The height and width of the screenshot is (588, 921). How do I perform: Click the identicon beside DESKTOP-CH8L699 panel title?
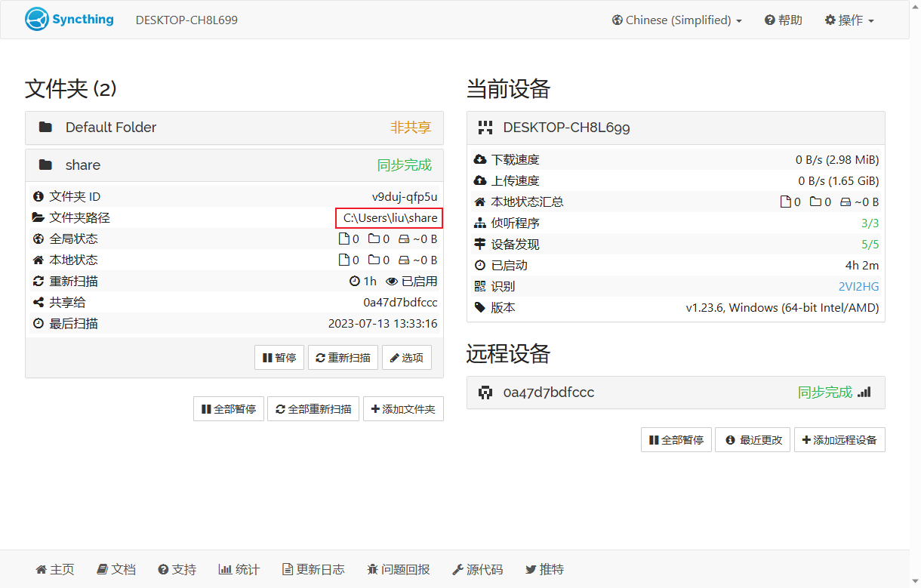(x=485, y=128)
